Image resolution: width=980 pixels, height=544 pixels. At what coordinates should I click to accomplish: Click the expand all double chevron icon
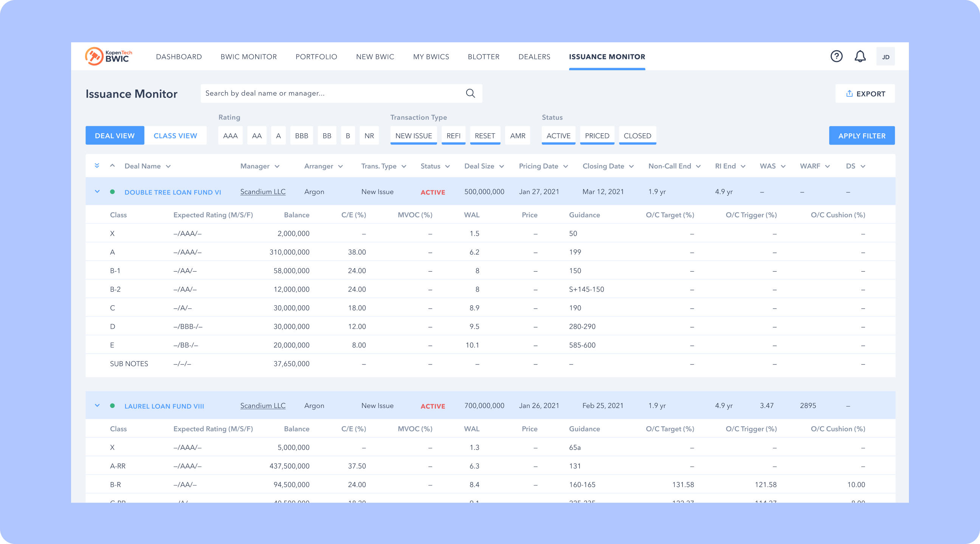tap(97, 166)
